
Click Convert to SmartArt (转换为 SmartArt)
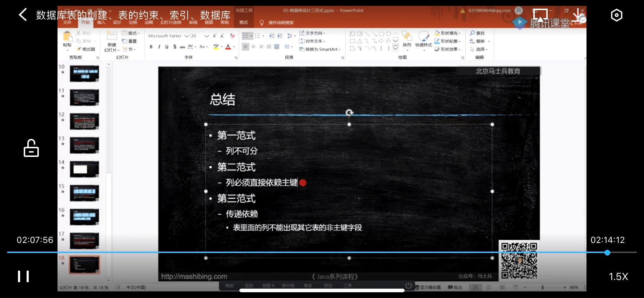pyautogui.click(x=320, y=49)
